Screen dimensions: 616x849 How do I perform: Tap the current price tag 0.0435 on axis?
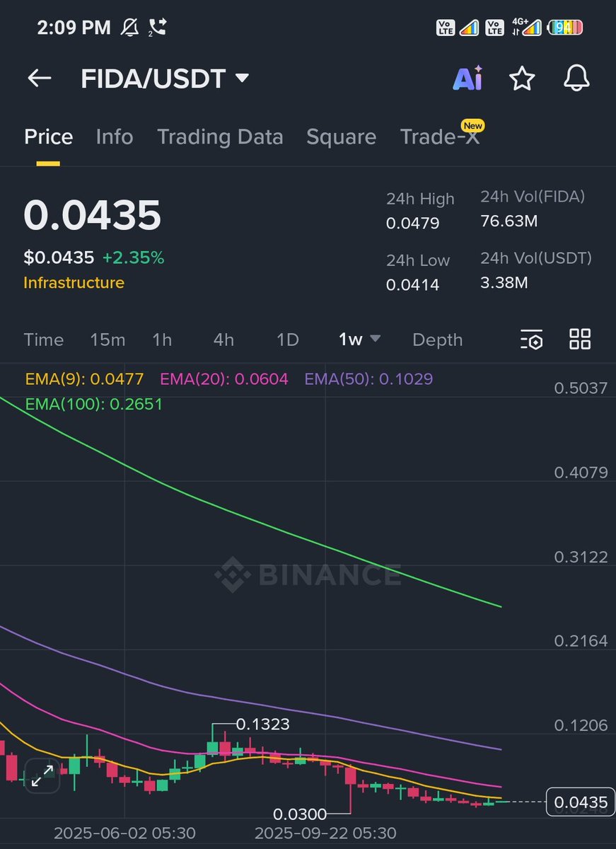(581, 802)
